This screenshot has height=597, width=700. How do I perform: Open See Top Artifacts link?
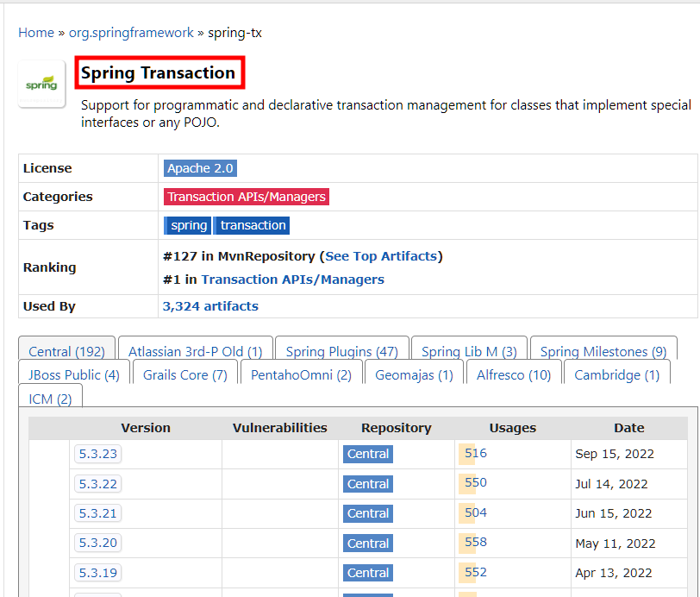click(381, 256)
